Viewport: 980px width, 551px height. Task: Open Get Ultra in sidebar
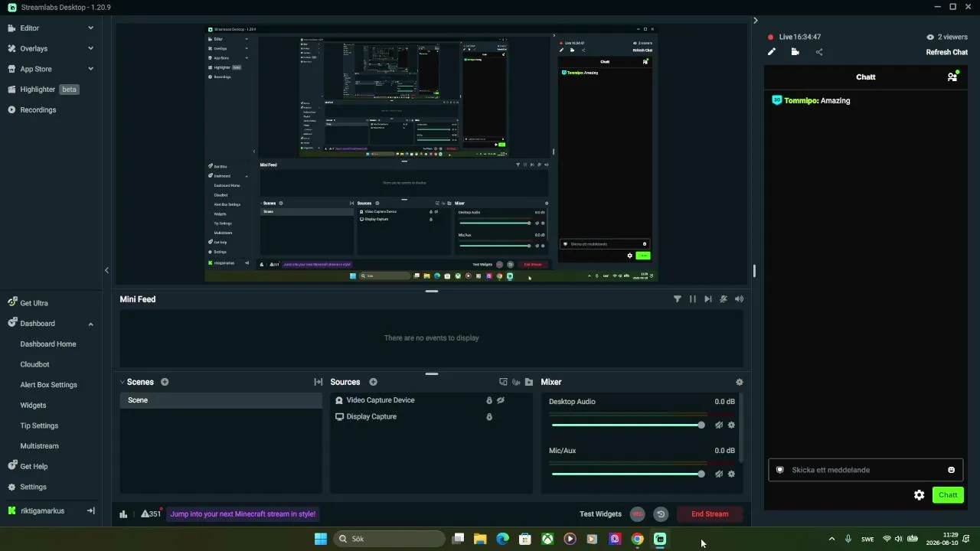coord(28,303)
